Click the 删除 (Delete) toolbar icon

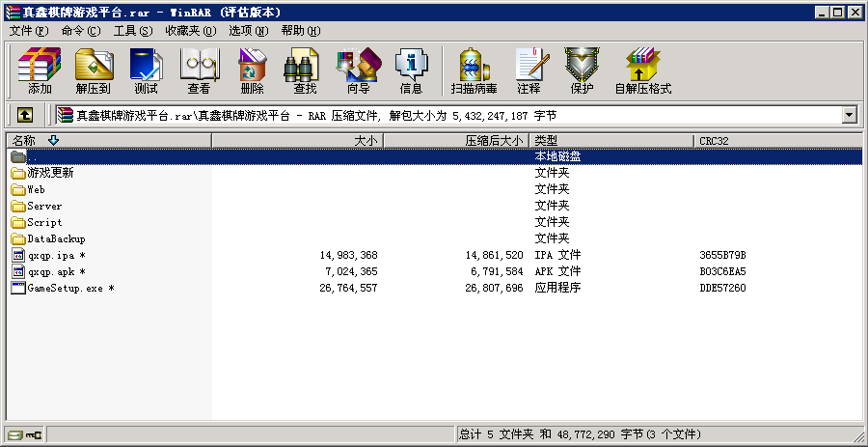tap(252, 71)
